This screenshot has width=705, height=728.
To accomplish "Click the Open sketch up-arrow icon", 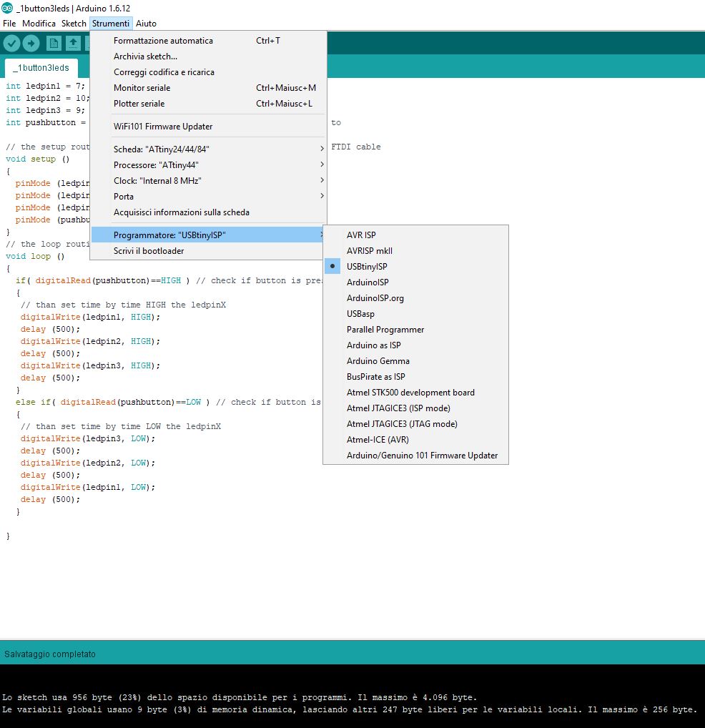I will [73, 44].
